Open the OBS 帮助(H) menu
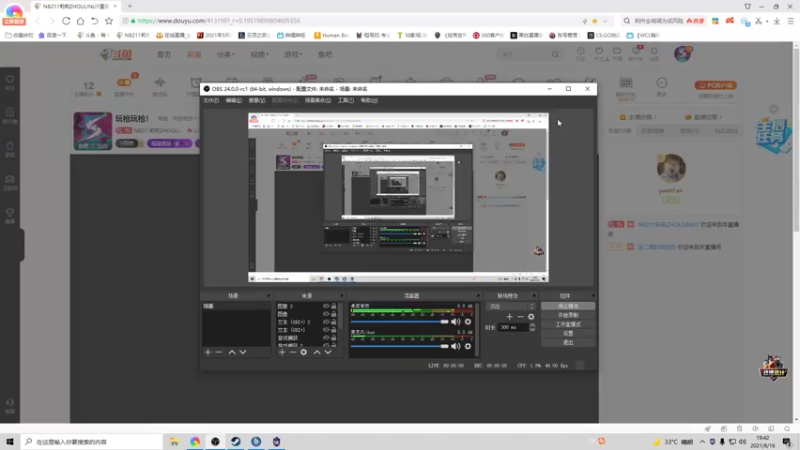 369,101
